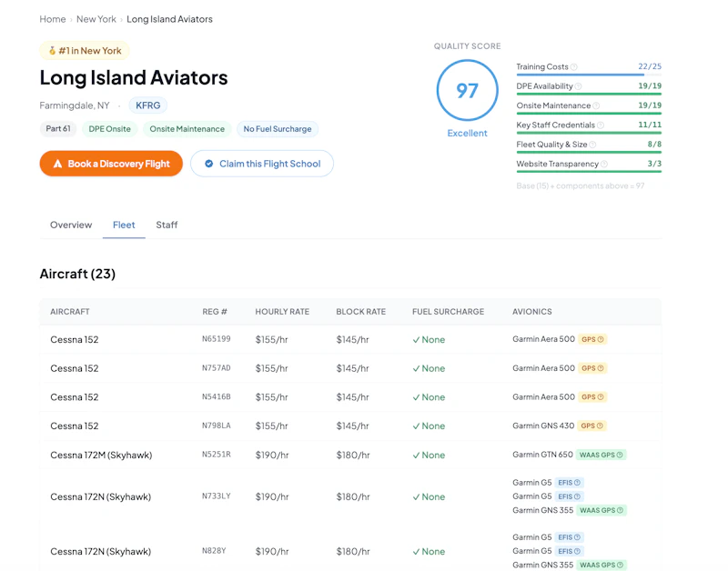This screenshot has width=728, height=571.
Task: Click the REG # column header
Action: [215, 312]
